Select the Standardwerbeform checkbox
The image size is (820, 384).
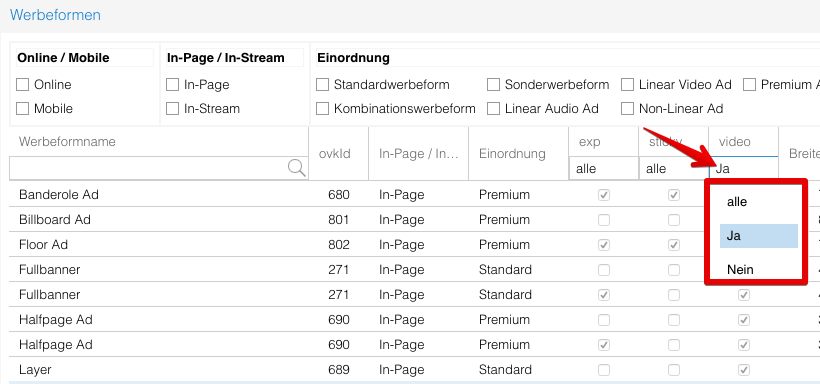[x=323, y=85]
